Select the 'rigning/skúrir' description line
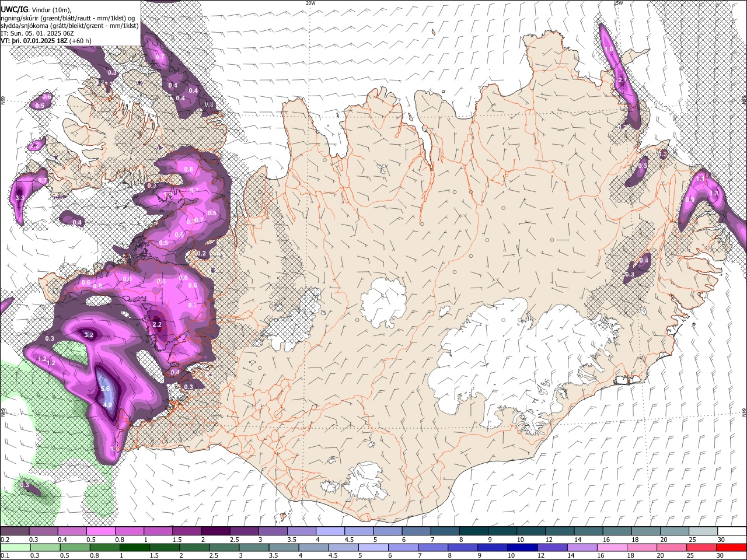 click(67, 17)
